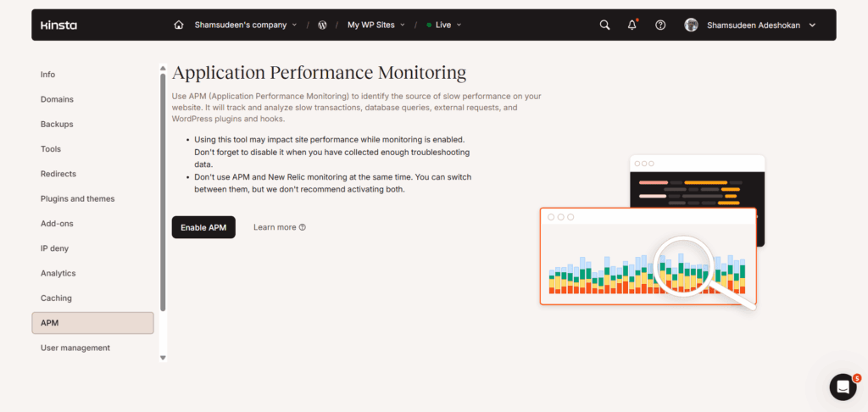Expand the My WP Sites dropdown
This screenshot has height=412, width=868.
[376, 25]
